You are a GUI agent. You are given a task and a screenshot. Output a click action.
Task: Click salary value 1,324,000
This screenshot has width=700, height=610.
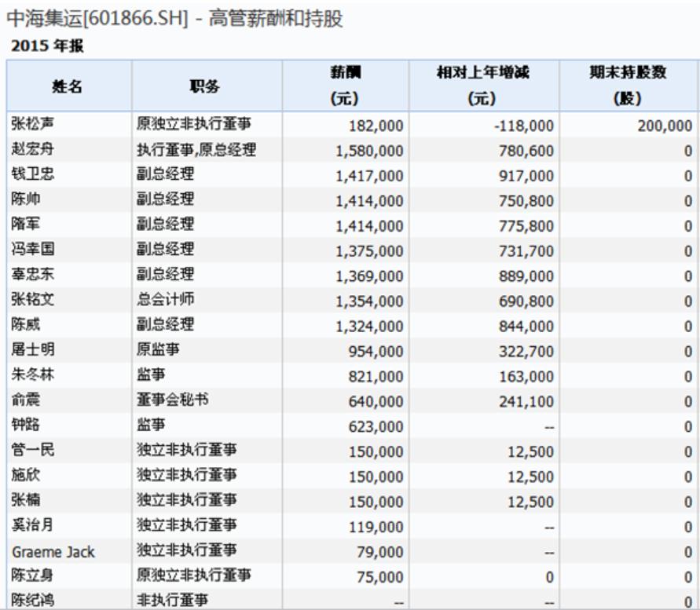click(x=369, y=326)
